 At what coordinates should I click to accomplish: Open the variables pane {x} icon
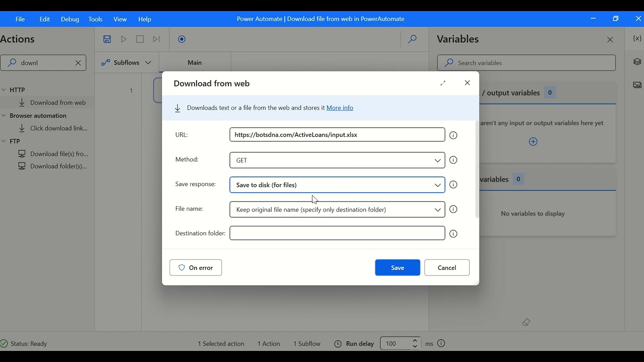coord(637,39)
